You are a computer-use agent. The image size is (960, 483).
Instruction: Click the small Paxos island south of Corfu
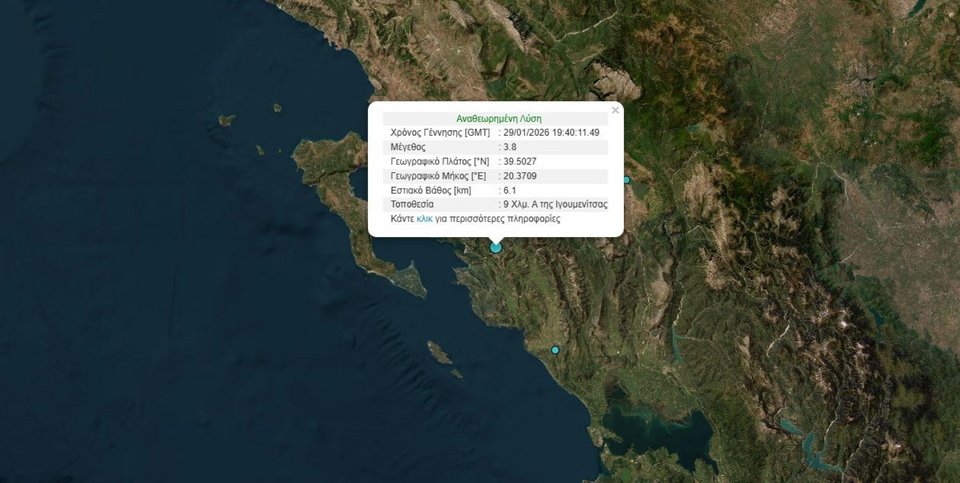438,352
